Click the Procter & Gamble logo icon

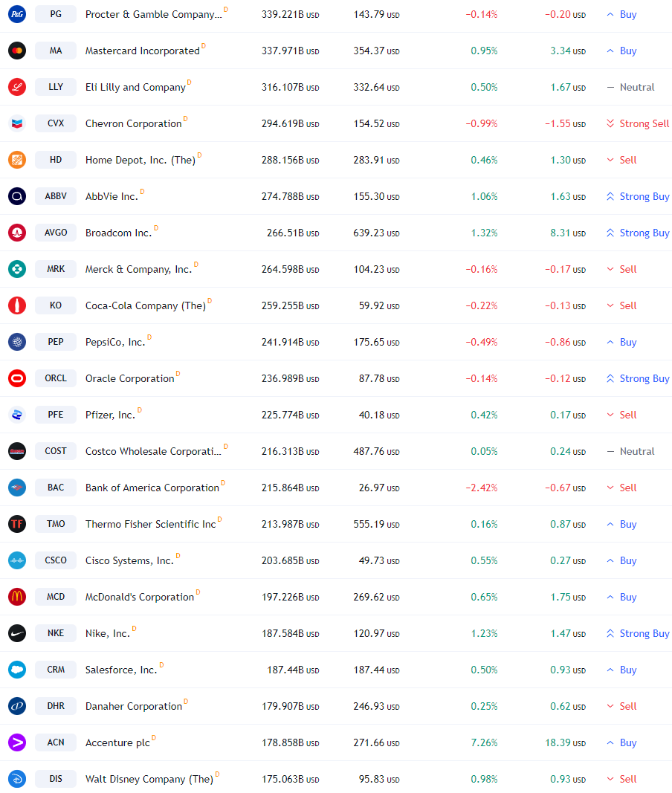(x=17, y=14)
